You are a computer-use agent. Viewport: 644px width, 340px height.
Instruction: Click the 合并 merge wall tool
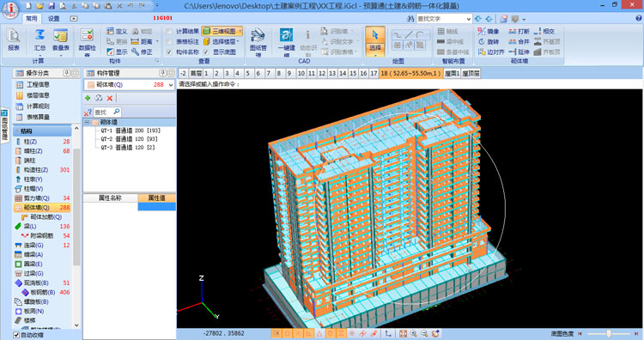click(x=519, y=41)
